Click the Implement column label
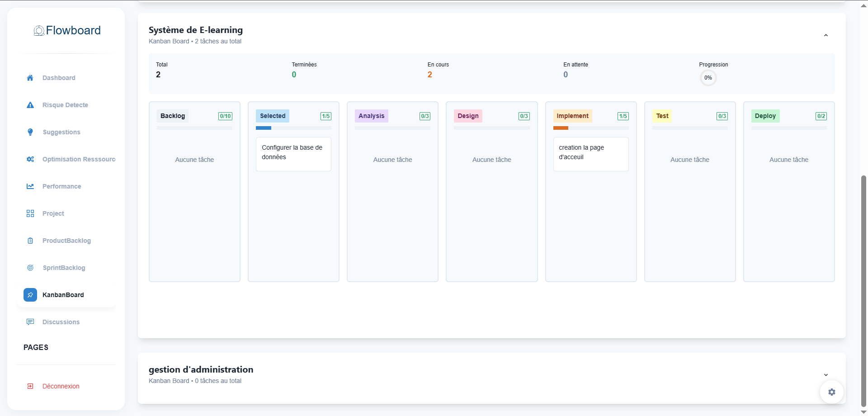The width and height of the screenshot is (868, 416). pyautogui.click(x=572, y=116)
